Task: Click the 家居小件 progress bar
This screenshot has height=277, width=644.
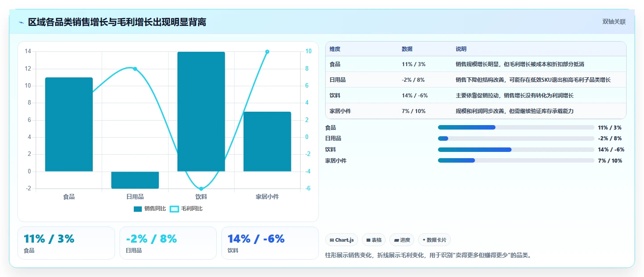Action: pos(516,160)
